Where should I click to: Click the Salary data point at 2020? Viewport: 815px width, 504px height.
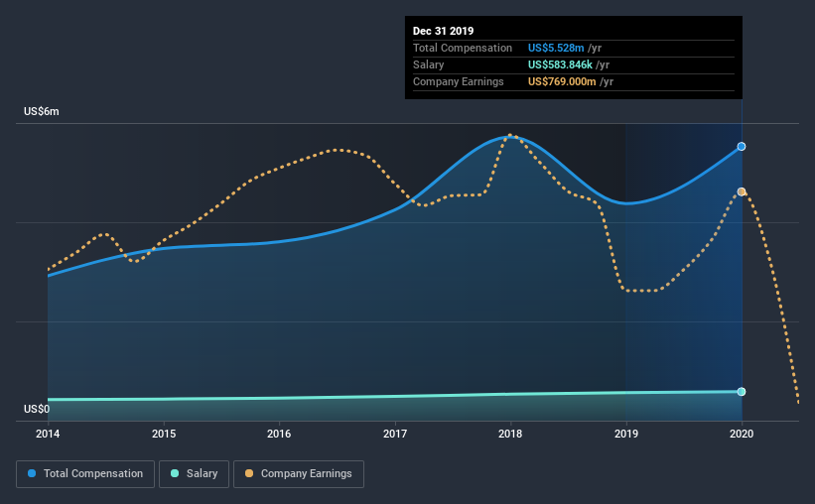point(742,392)
